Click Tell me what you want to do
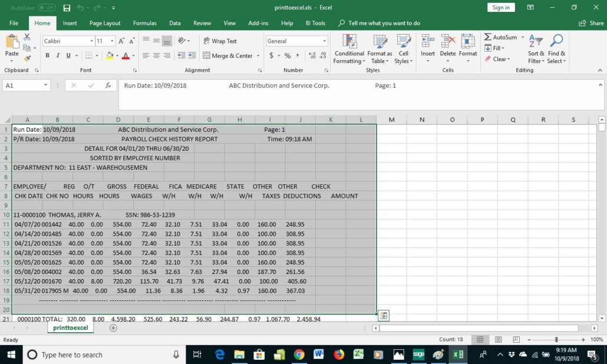 (380, 23)
